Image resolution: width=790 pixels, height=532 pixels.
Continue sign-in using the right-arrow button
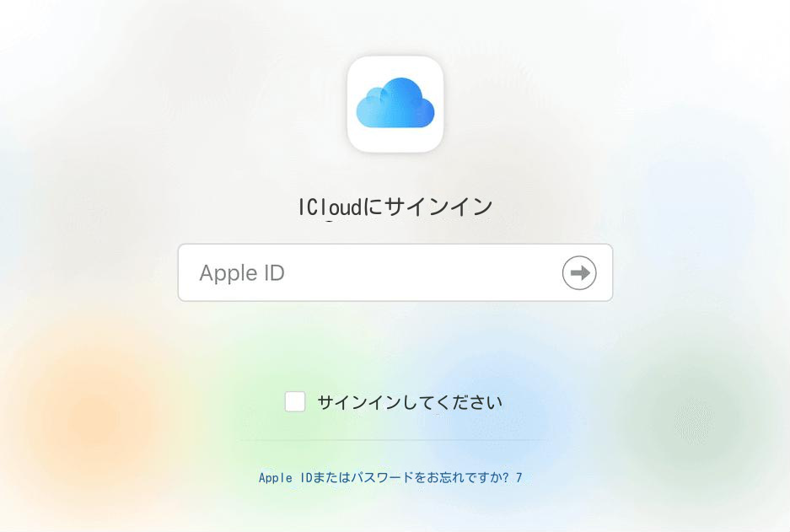579,273
